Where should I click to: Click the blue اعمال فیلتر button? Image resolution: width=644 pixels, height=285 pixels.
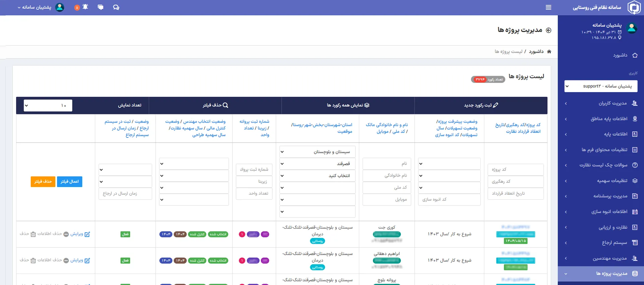(x=69, y=182)
